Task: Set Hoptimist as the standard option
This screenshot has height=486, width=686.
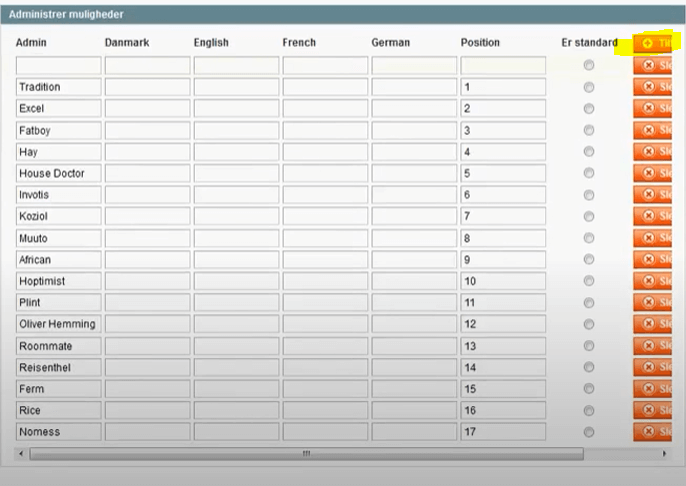Action: click(589, 280)
